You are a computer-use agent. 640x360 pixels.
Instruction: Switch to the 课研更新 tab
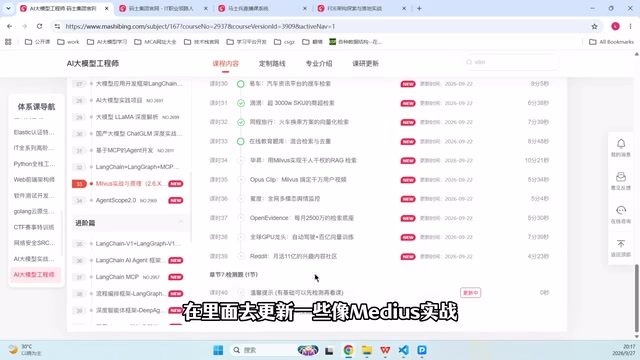365,64
